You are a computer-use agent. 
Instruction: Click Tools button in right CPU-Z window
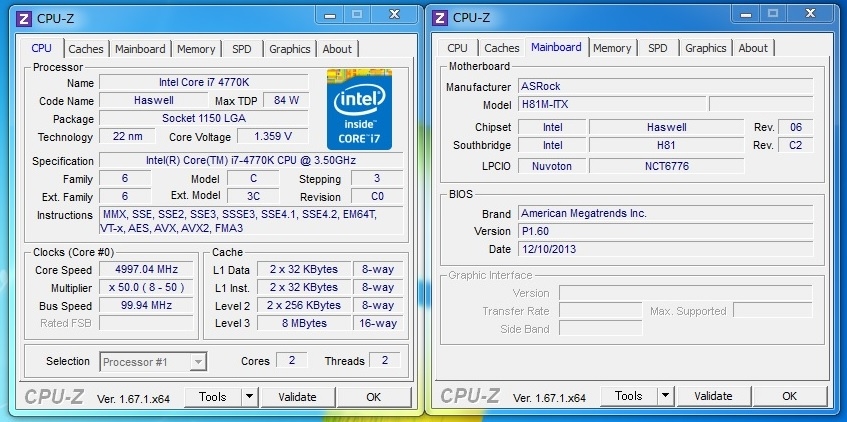pyautogui.click(x=629, y=396)
